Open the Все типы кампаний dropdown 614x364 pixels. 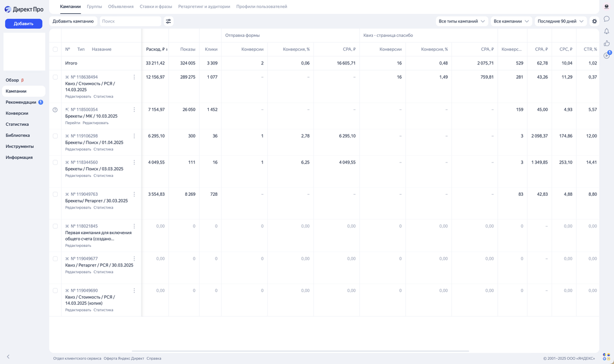pos(462,21)
